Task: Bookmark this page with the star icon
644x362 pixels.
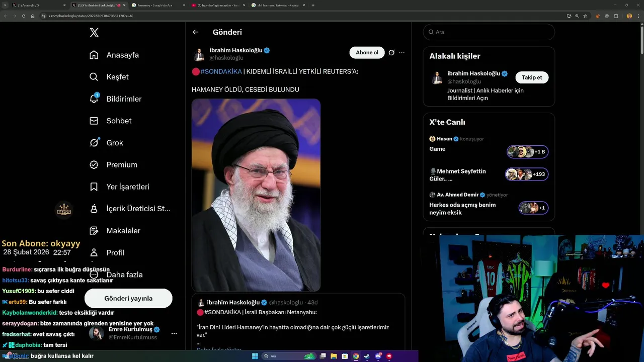Action: tap(585, 16)
